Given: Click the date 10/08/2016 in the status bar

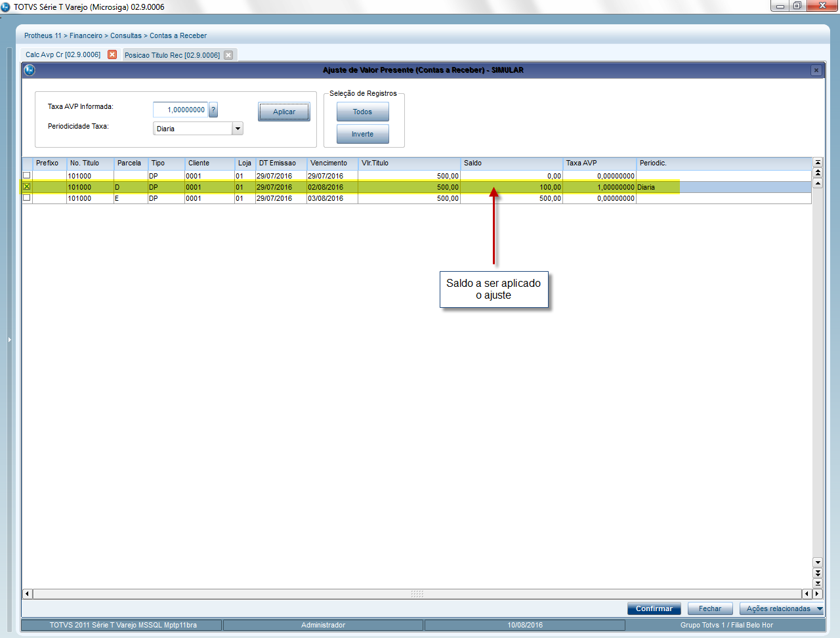Looking at the screenshot, I should coord(525,625).
